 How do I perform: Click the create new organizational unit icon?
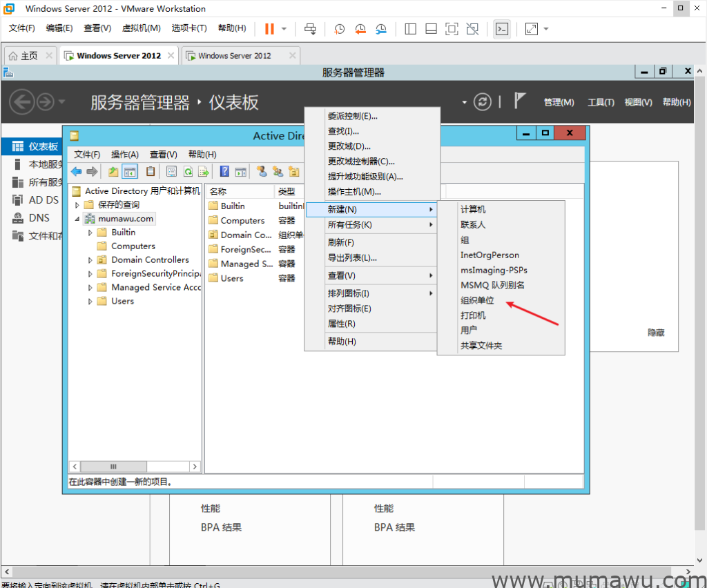coord(294,171)
